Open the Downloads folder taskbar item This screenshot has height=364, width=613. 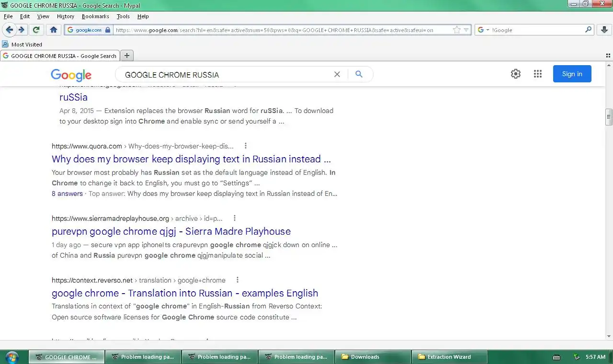(373, 357)
